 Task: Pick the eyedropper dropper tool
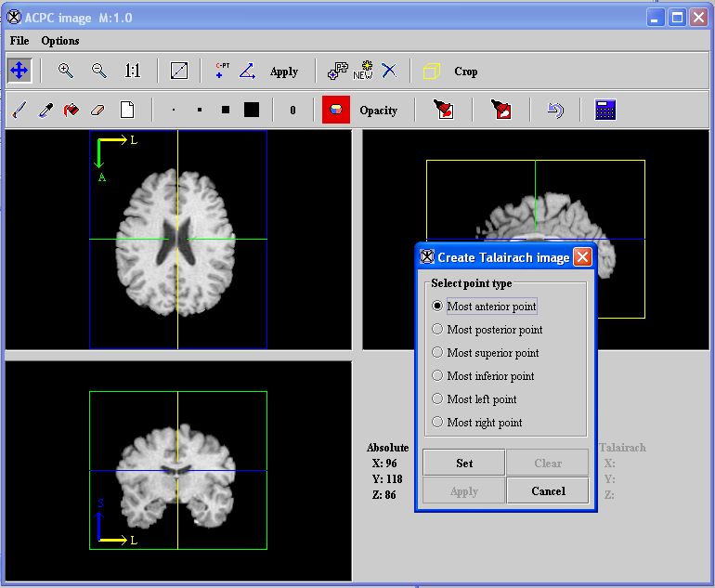(x=45, y=111)
